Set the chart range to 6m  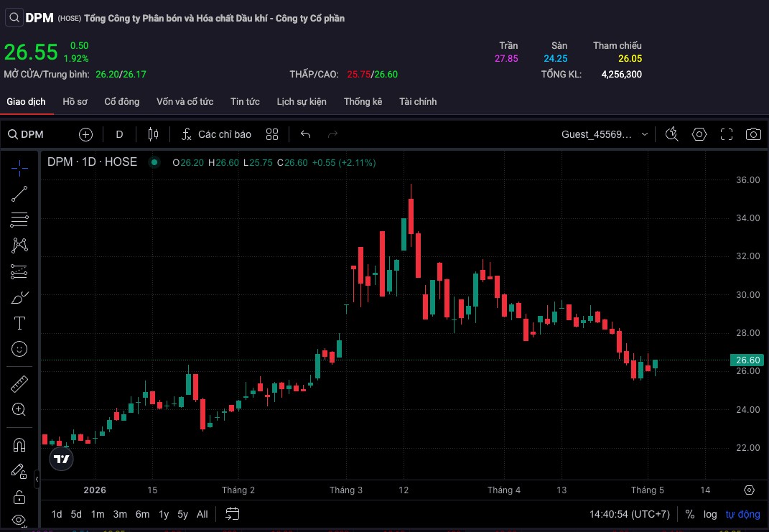point(143,514)
